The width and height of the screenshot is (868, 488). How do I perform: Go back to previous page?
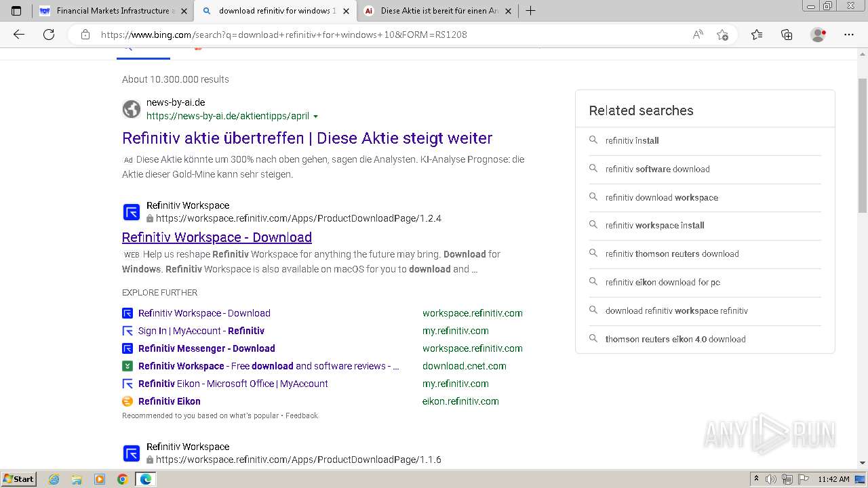[x=19, y=35]
